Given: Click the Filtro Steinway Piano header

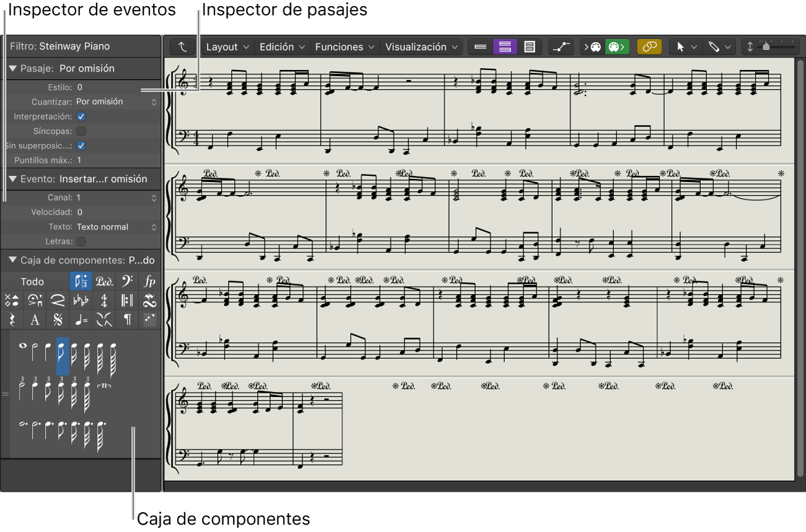Looking at the screenshot, I should pyautogui.click(x=60, y=46).
